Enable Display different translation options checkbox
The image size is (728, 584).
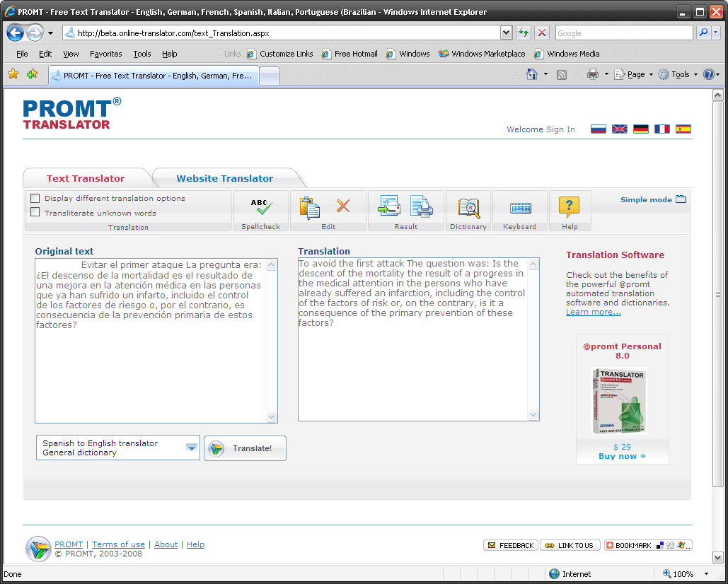tap(35, 198)
